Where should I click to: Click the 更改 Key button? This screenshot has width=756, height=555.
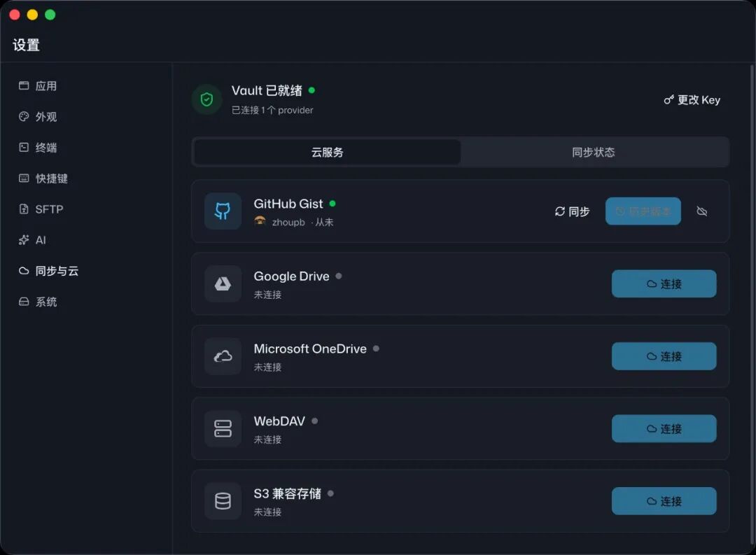(692, 100)
